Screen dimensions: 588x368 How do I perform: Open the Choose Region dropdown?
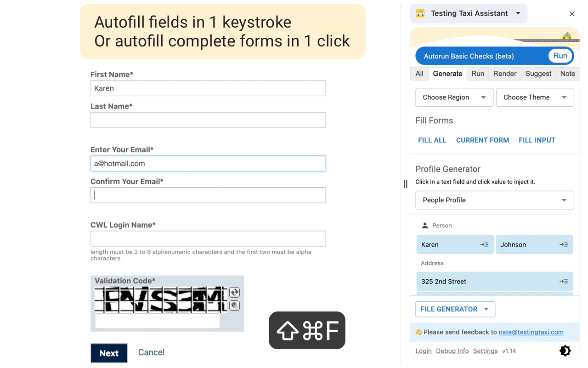point(454,98)
